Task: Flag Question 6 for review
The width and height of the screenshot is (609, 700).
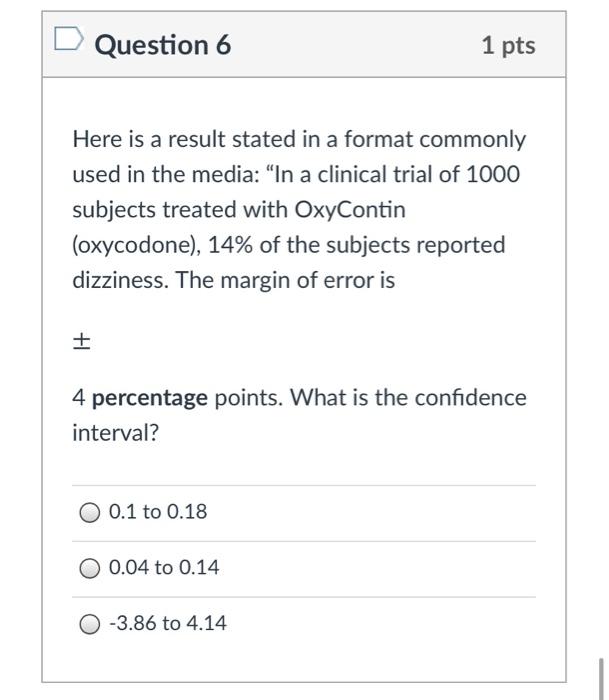Action: click(68, 38)
